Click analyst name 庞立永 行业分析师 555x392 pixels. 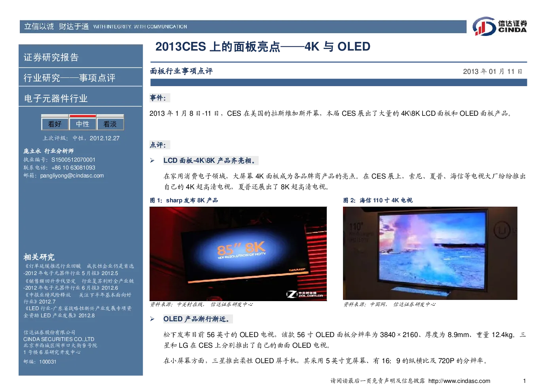pyautogui.click(x=48, y=151)
